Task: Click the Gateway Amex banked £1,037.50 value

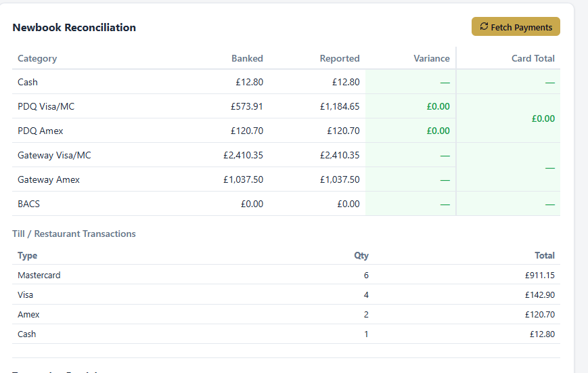Action: pos(243,180)
